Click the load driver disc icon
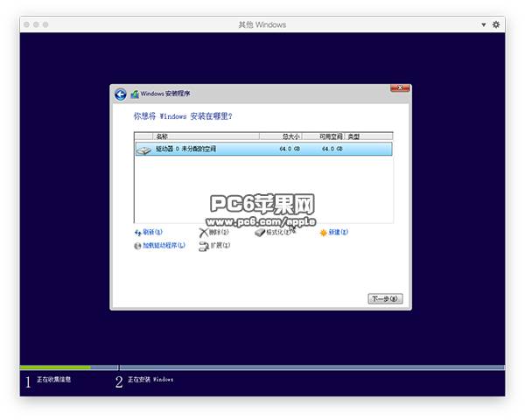Viewport: 525px width, 420px height. coord(137,246)
